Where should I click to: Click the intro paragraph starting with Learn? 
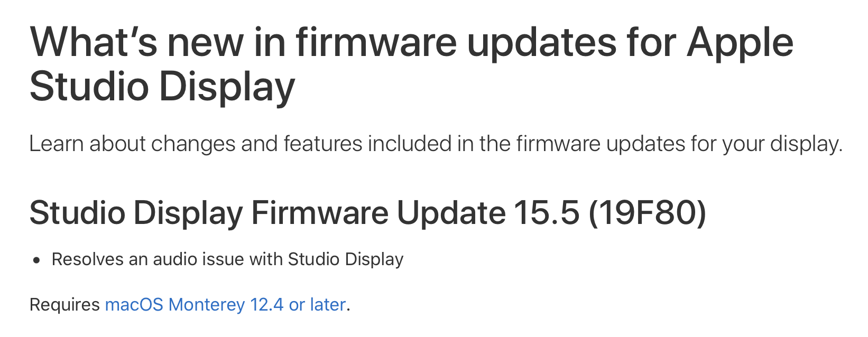point(436,144)
